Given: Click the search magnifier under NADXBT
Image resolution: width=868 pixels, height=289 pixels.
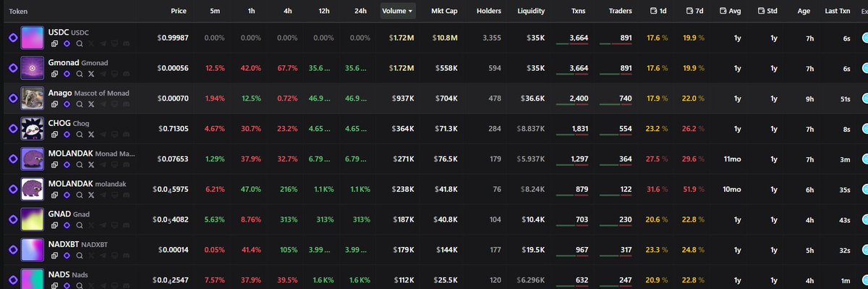Looking at the screenshot, I should click(x=80, y=256).
